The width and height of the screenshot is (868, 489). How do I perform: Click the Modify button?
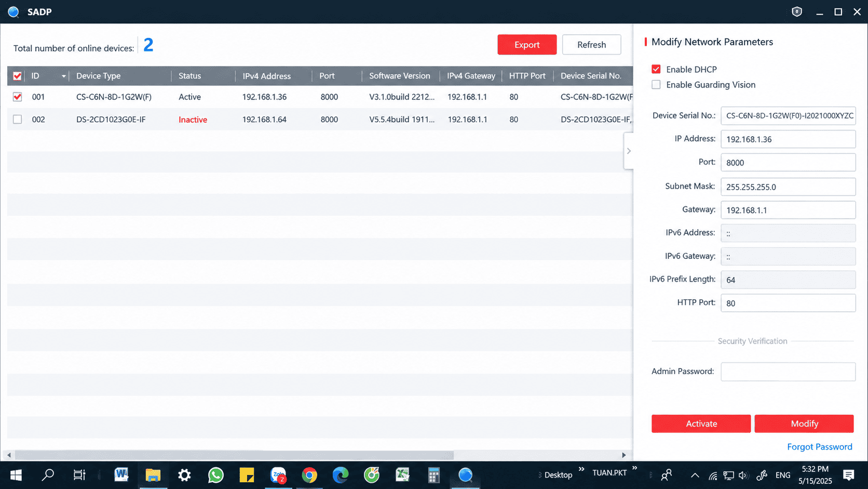[804, 424]
